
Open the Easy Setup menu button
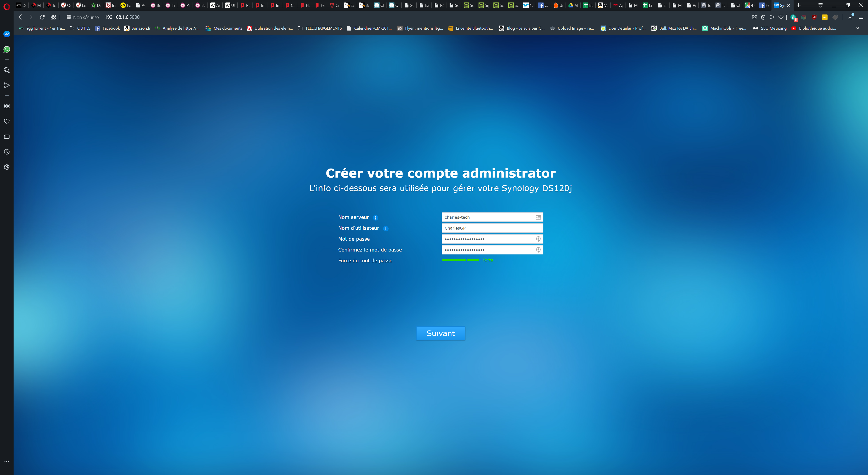click(861, 17)
